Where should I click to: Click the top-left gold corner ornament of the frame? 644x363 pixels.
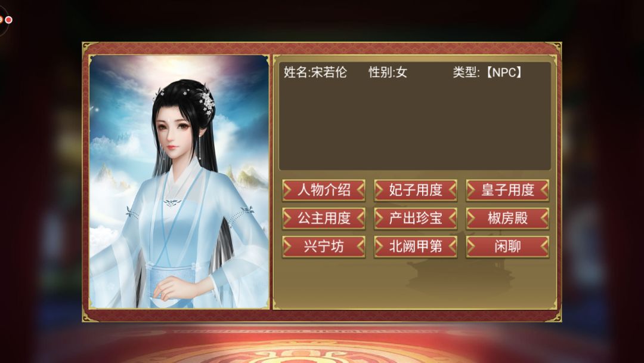(89, 48)
